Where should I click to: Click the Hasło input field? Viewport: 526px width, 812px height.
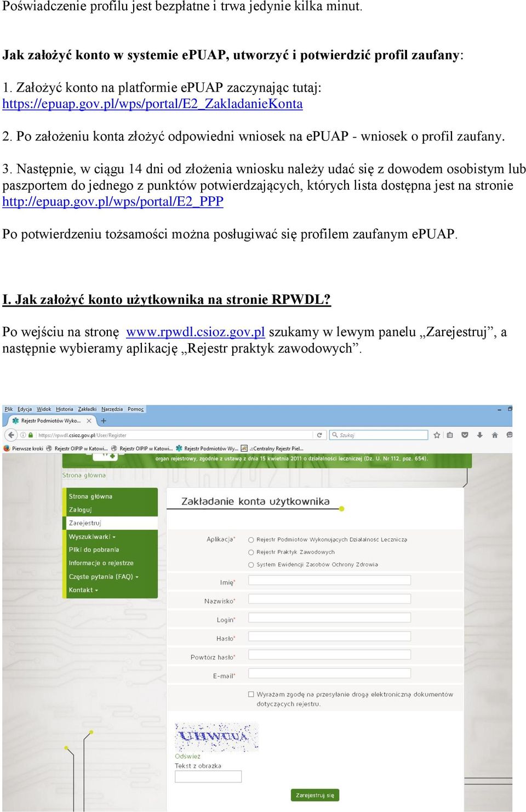(x=329, y=636)
